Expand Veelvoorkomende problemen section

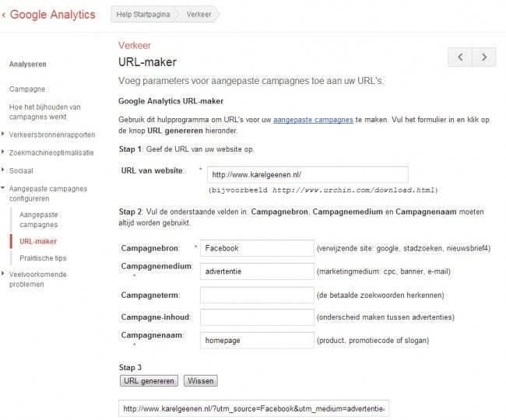click(3, 273)
